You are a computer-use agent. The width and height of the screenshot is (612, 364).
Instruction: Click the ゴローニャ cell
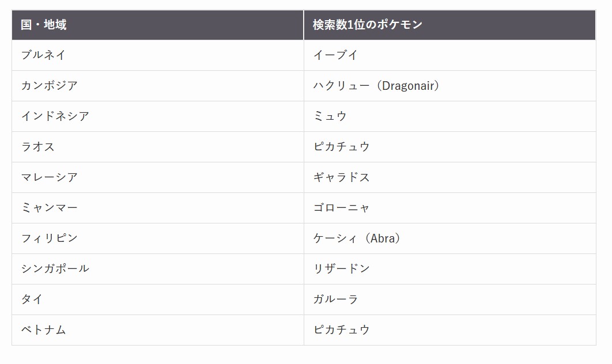coord(342,208)
